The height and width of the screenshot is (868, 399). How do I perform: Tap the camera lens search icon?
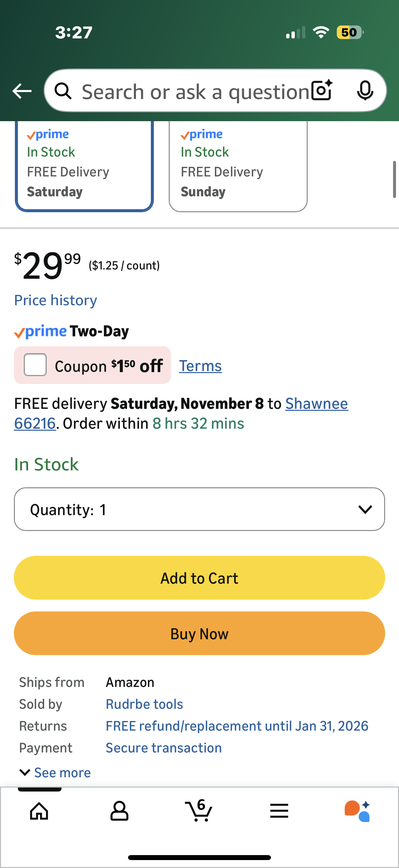(322, 91)
